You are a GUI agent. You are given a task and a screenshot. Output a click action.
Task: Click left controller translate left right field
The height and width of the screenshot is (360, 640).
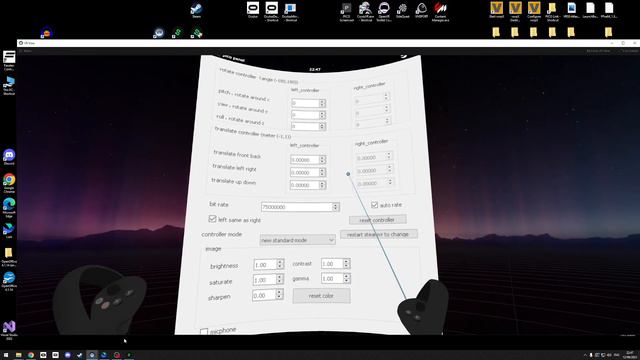click(x=304, y=173)
